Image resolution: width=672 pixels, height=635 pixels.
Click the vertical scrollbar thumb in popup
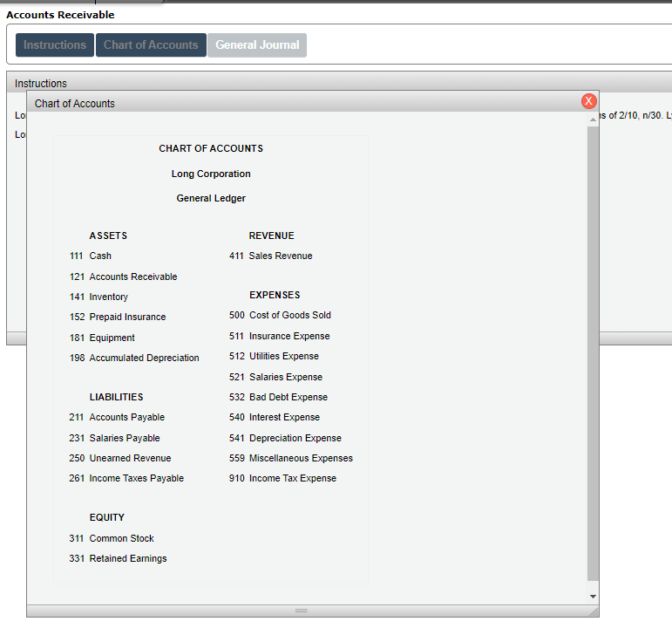[593, 354]
